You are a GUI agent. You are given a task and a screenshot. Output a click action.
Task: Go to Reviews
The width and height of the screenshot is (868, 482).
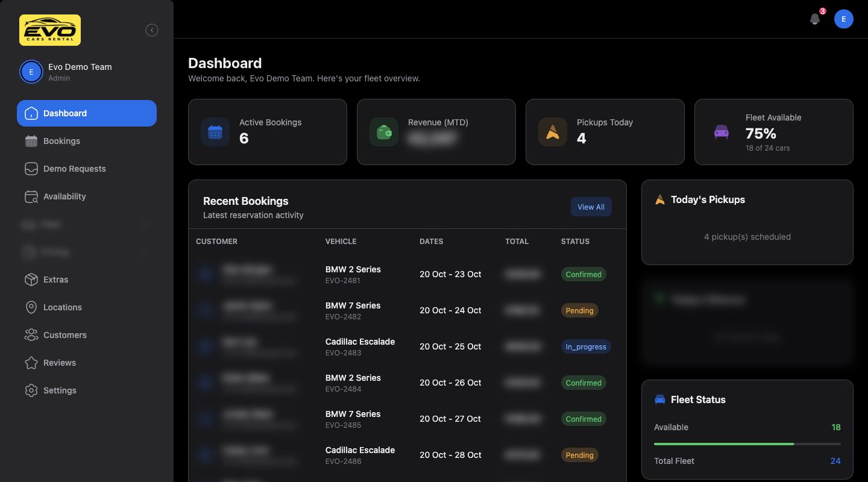87,363
